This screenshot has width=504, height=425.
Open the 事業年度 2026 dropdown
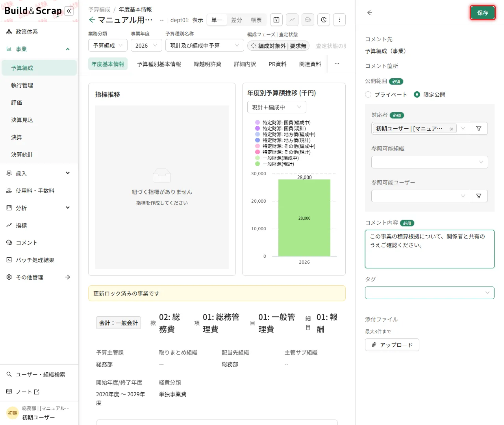tap(146, 46)
